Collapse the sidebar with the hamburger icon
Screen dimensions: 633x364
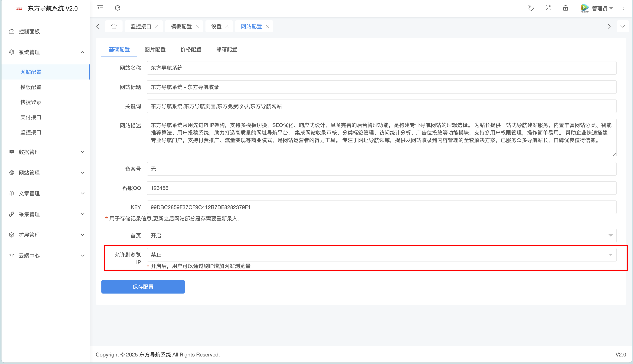pos(100,8)
